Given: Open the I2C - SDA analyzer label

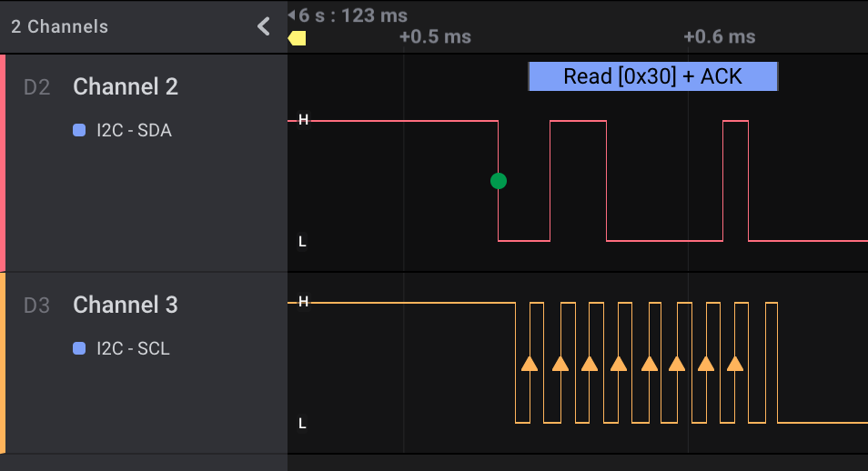Looking at the screenshot, I should [x=134, y=131].
